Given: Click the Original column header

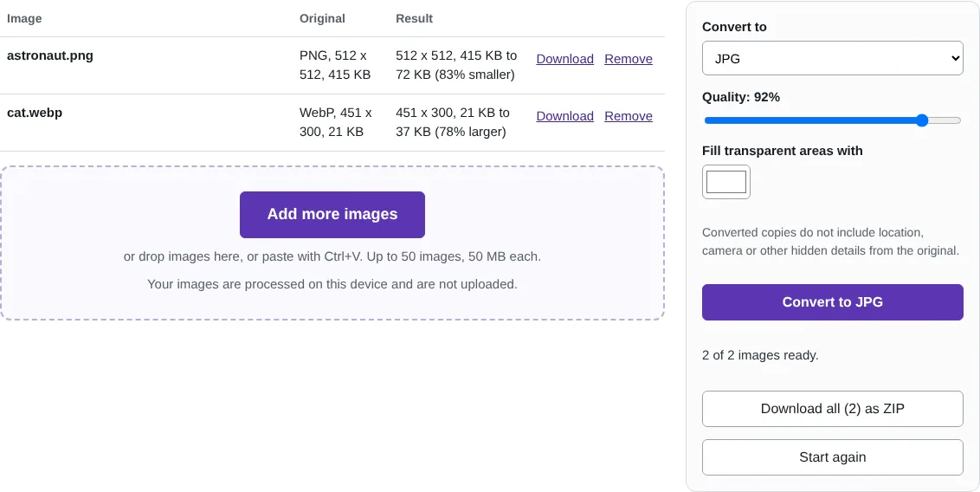Looking at the screenshot, I should point(322,19).
